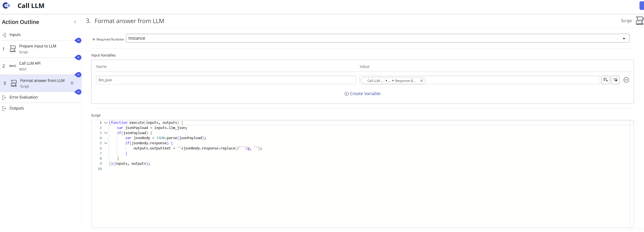This screenshot has width=644, height=232.
Task: Add a step after Format answer from LLM
Action: click(x=79, y=92)
